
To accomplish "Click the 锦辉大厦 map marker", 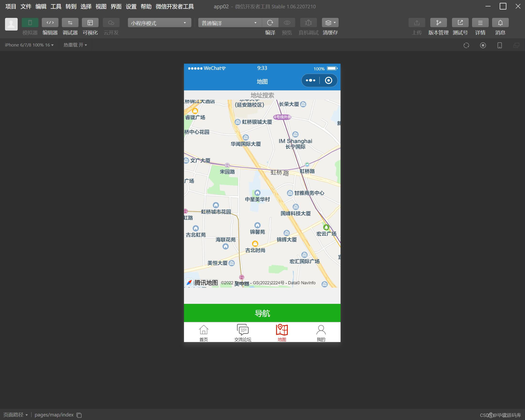I will [287, 233].
